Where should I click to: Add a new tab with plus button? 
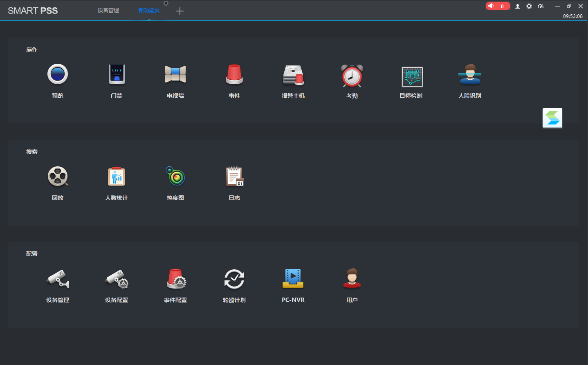180,11
